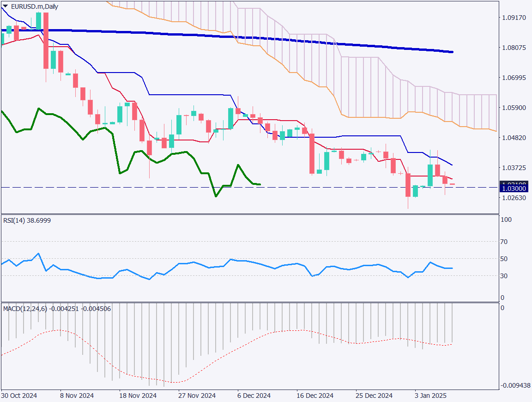Select the 30 Oct 2024 date label

click(x=18, y=396)
